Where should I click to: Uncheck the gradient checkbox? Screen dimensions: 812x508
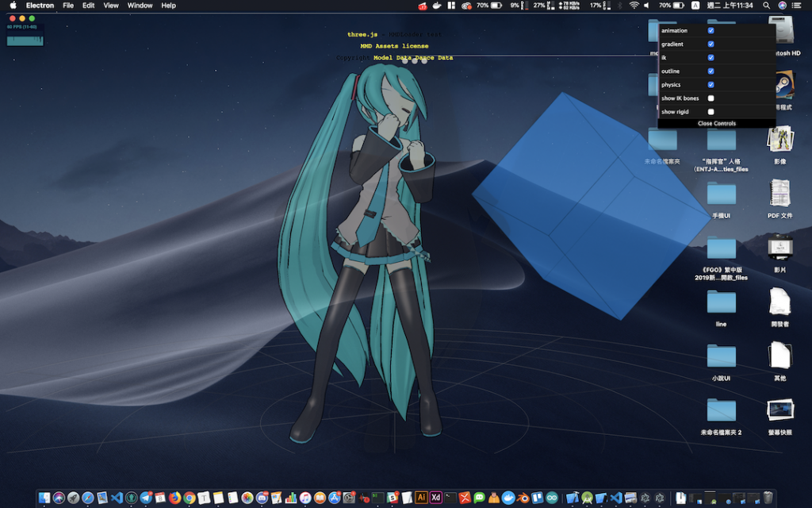tap(711, 44)
